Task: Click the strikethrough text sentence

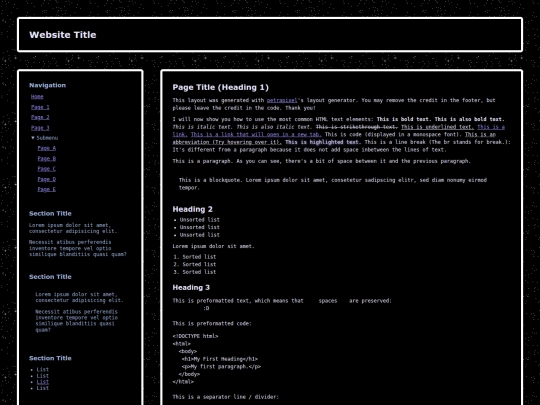Action: (x=357, y=127)
